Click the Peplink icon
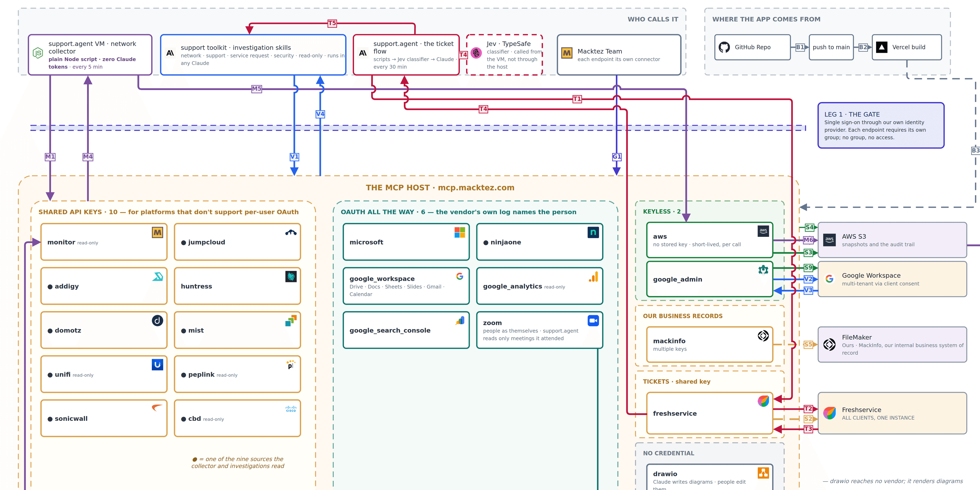This screenshot has height=490, width=980. (x=291, y=365)
